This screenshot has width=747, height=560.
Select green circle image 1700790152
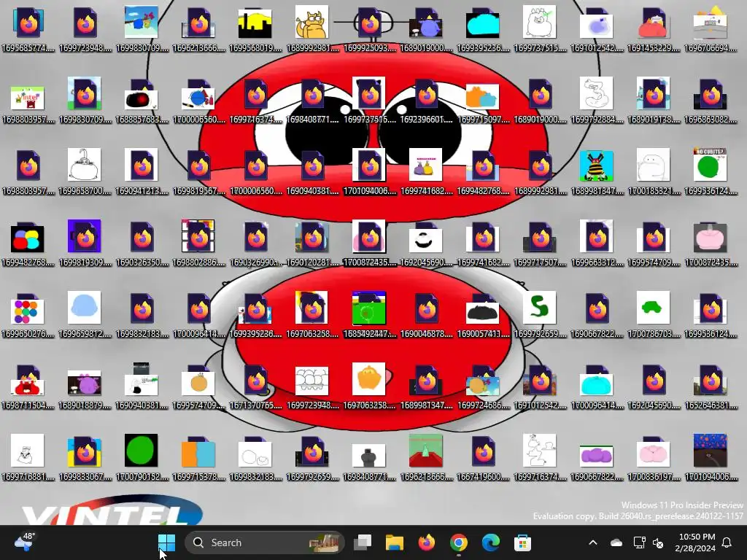[x=142, y=458]
